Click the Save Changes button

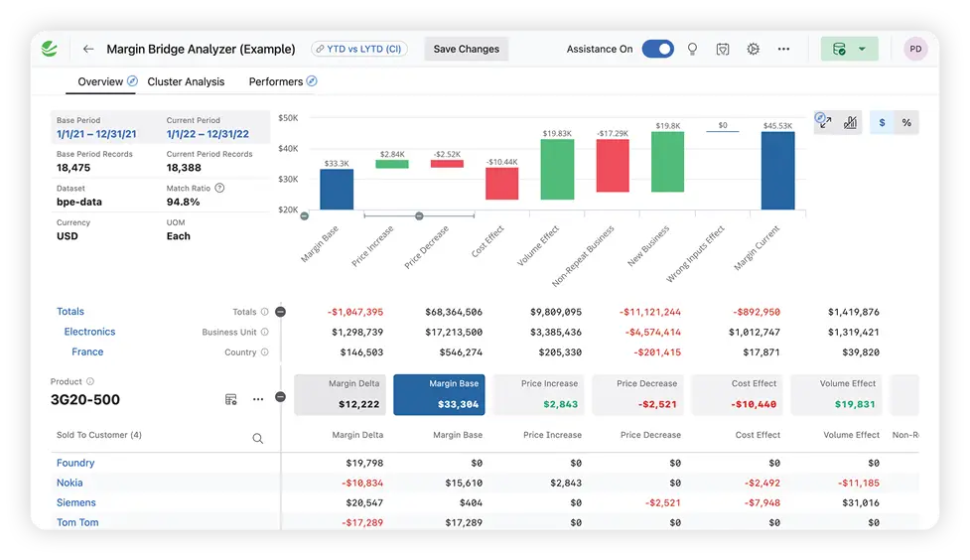tap(466, 49)
